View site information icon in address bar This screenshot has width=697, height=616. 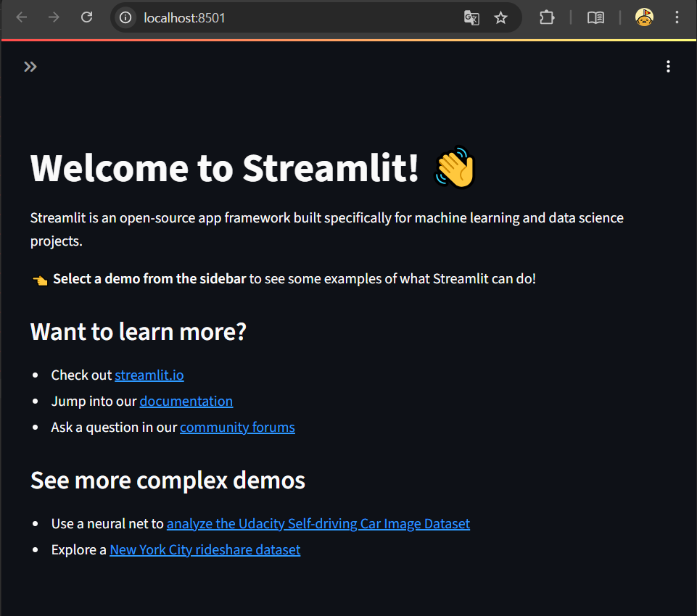125,18
